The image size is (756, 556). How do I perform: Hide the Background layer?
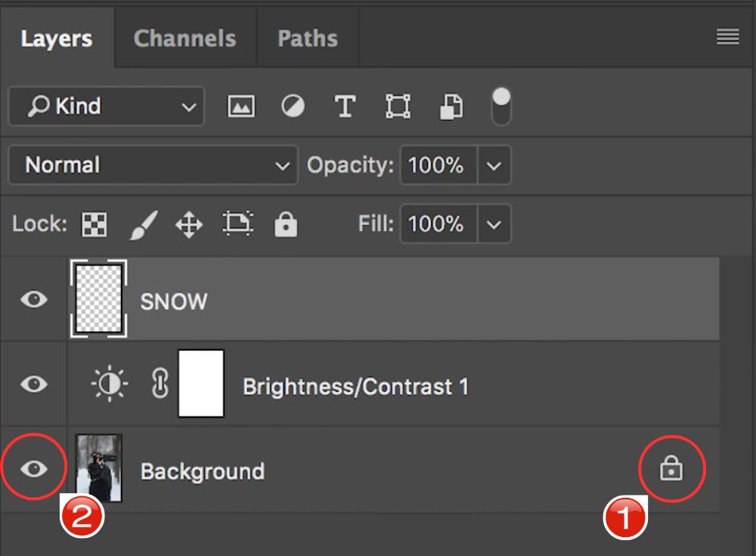(x=33, y=468)
